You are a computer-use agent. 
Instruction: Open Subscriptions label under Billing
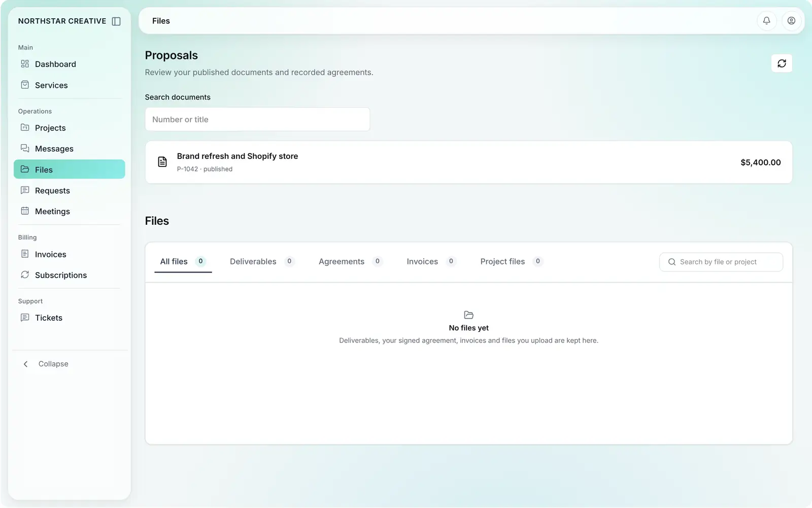(61, 275)
